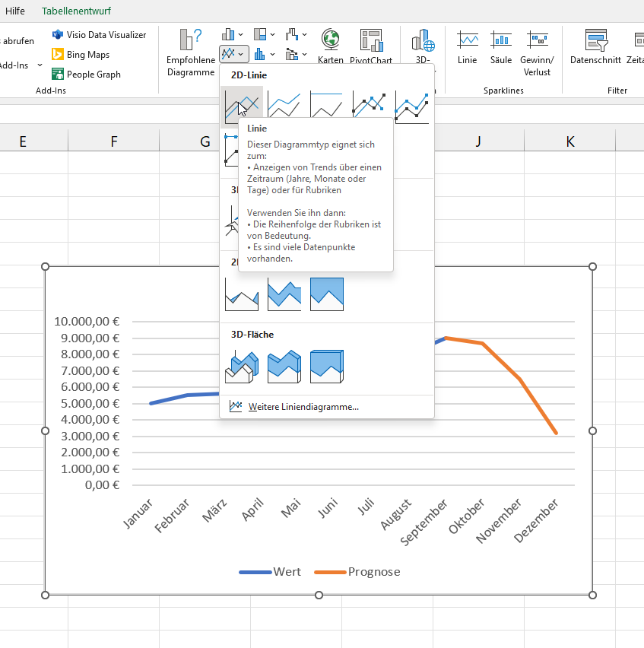Collapse the line or area chart dropdown
Viewport: 644px width, 648px height.
tap(234, 54)
